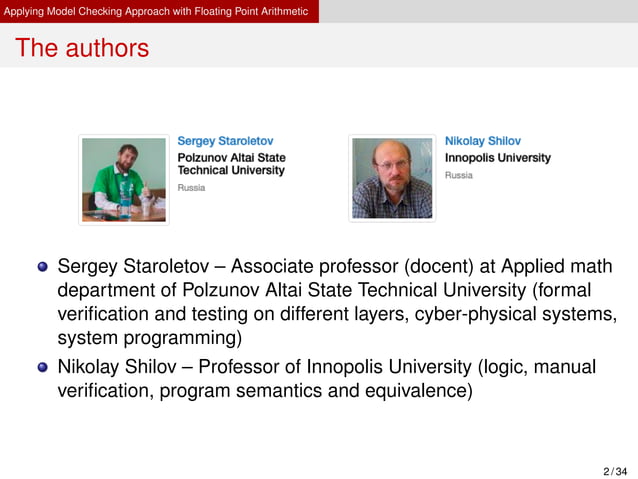638x479 pixels.
Task: Click the Nikolay Shilov name link
Action: pyautogui.click(x=483, y=141)
